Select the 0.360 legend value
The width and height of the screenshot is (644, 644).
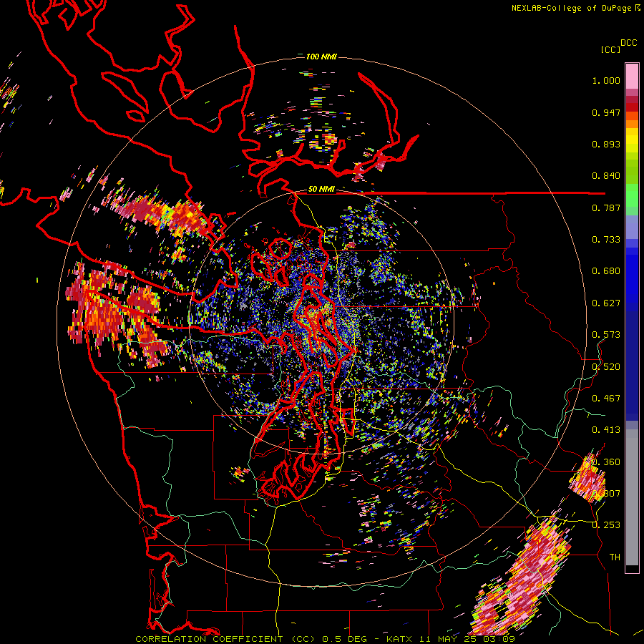606,462
